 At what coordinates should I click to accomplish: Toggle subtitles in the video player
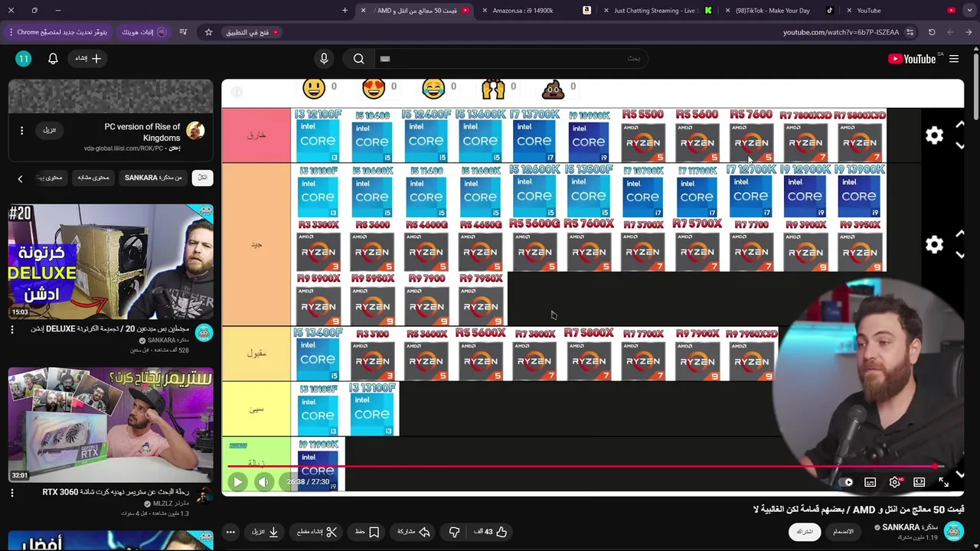coord(871,482)
